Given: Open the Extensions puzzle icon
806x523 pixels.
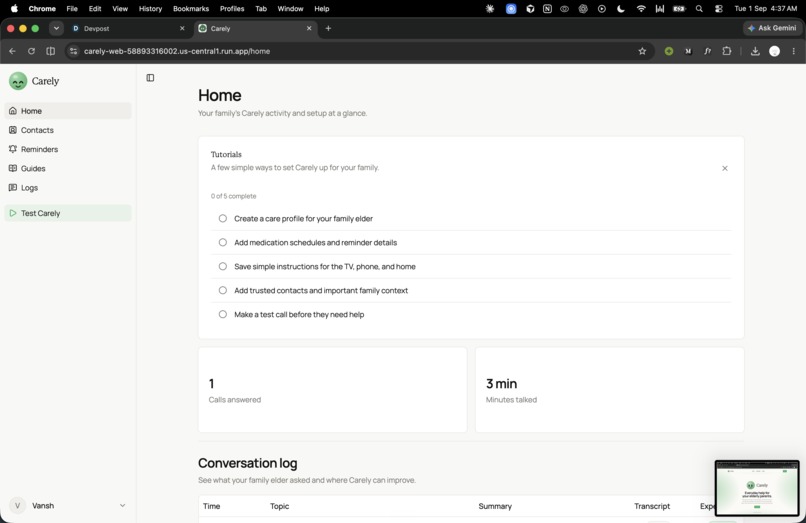Looking at the screenshot, I should [x=727, y=51].
